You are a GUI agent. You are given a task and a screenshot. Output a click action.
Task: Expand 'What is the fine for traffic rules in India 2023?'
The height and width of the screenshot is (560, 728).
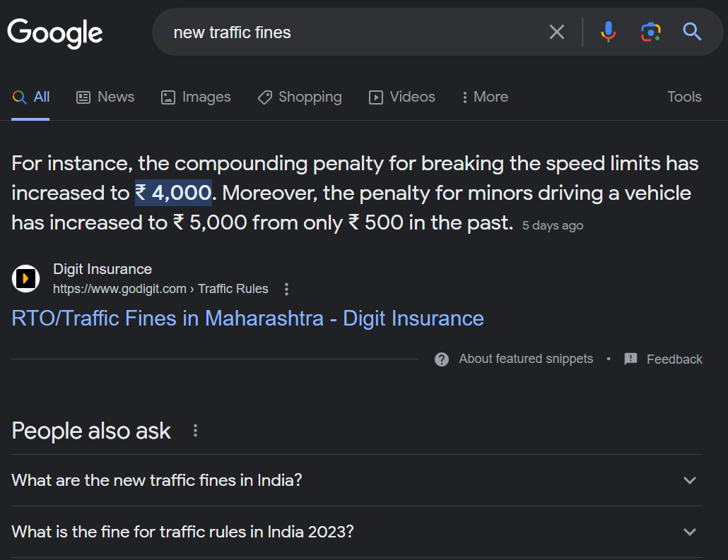[x=356, y=532]
